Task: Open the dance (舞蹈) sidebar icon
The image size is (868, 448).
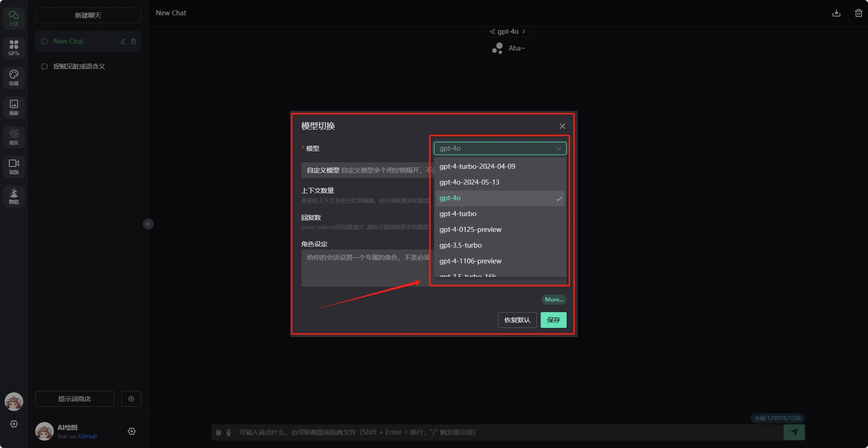Action: point(14,196)
